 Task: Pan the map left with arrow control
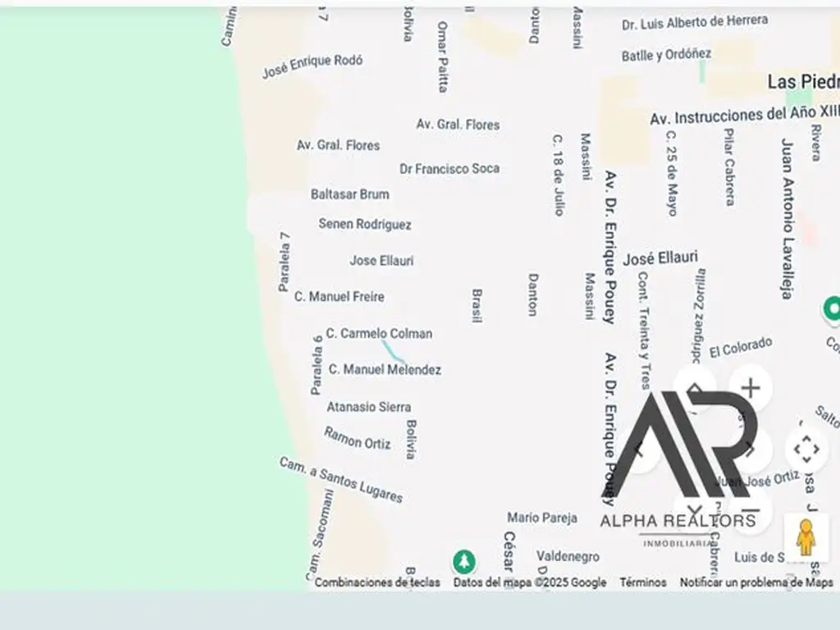pos(639,450)
